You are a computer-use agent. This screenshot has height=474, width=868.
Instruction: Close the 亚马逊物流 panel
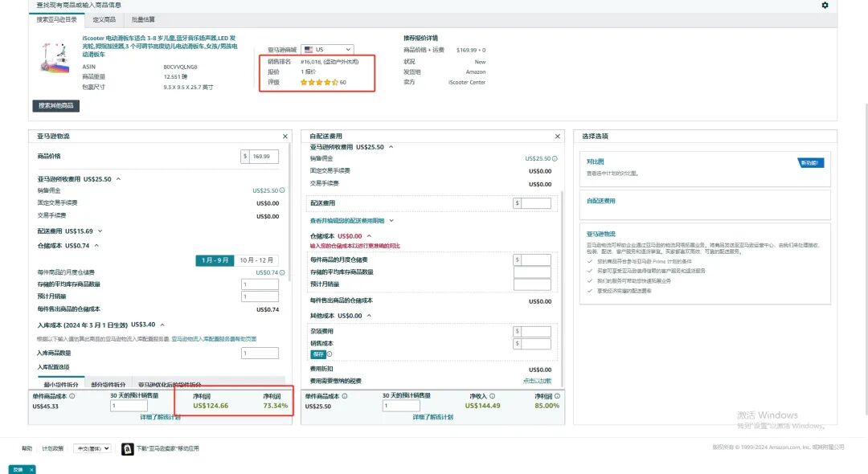[285, 136]
